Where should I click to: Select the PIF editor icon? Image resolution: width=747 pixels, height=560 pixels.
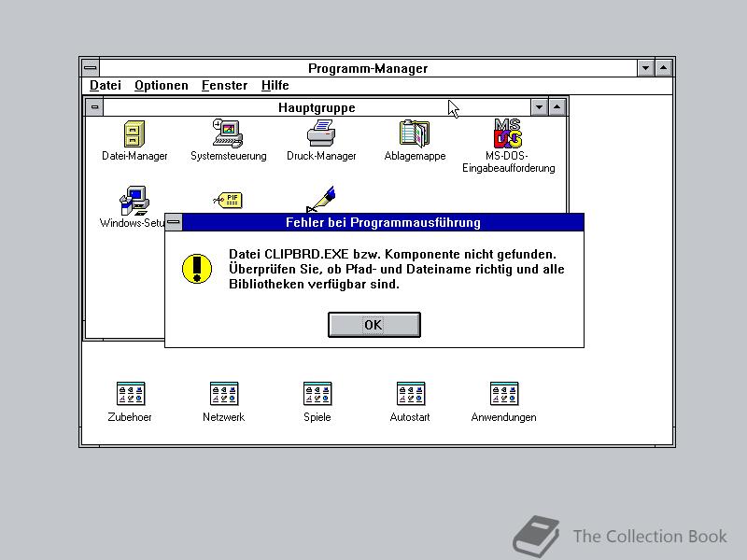point(228,200)
